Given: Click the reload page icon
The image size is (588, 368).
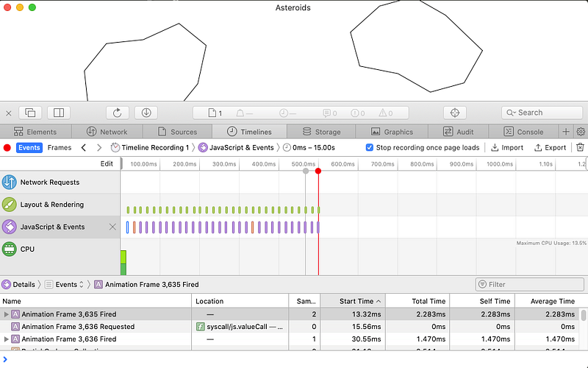Looking at the screenshot, I should 118,113.
